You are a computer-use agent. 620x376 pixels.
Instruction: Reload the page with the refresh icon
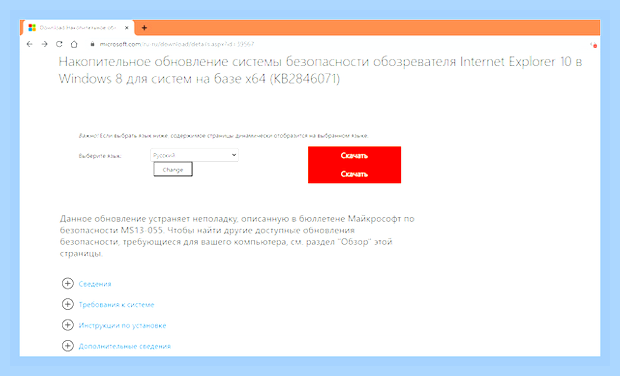[59, 44]
